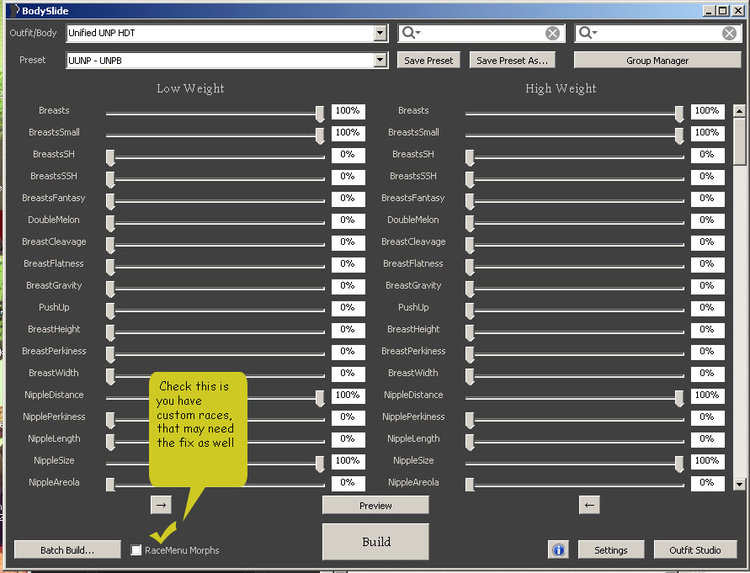Click the Low Weight BreastPerkiness slider handle
This screenshot has height=573, width=750.
(x=110, y=355)
